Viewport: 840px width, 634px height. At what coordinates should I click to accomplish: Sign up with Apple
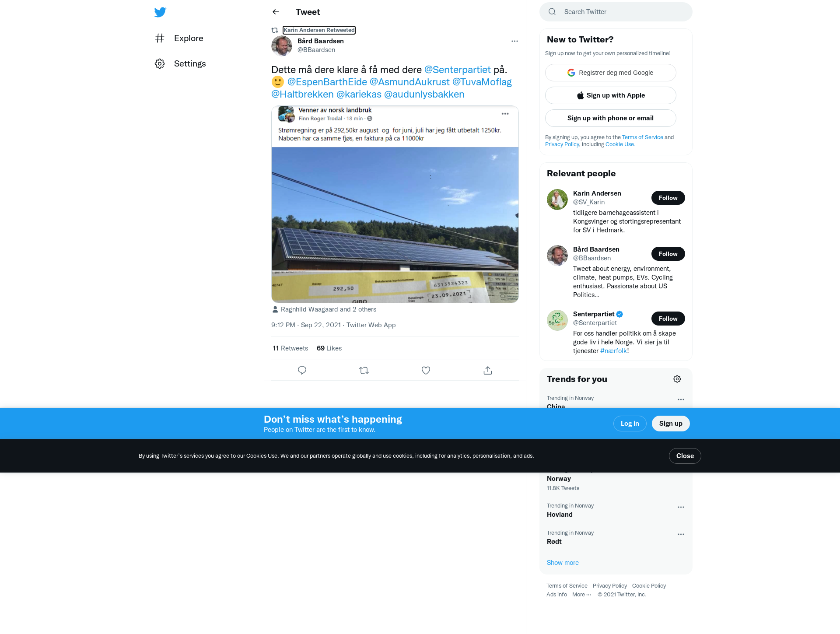610,95
